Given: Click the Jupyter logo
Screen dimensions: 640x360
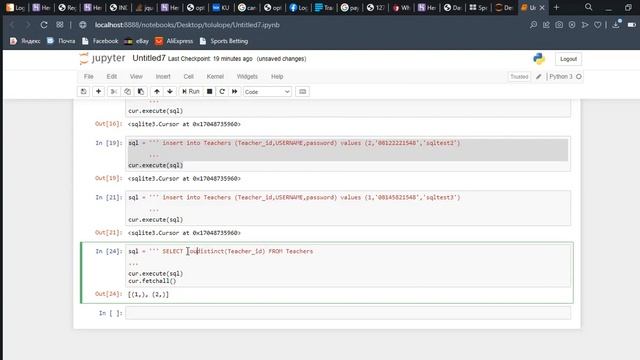Looking at the screenshot, I should (x=102, y=58).
